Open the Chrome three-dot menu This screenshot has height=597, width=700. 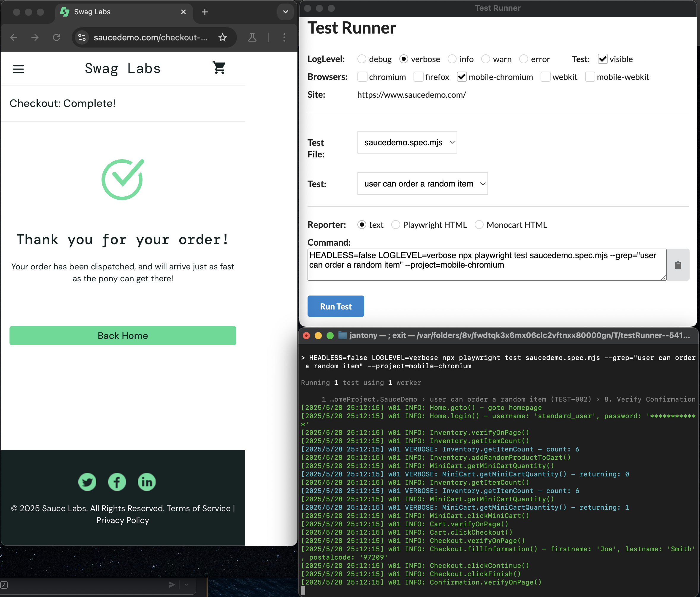point(284,37)
